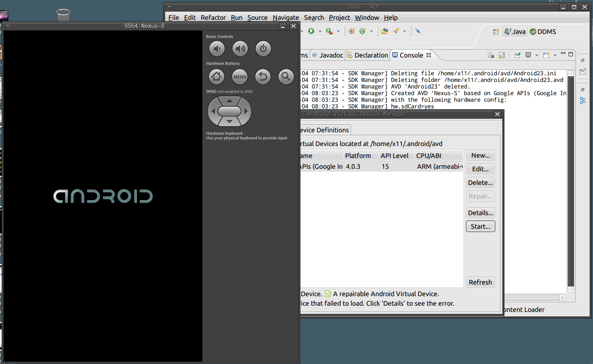
Task: Switch to the DDMS perspective
Action: [x=543, y=31]
